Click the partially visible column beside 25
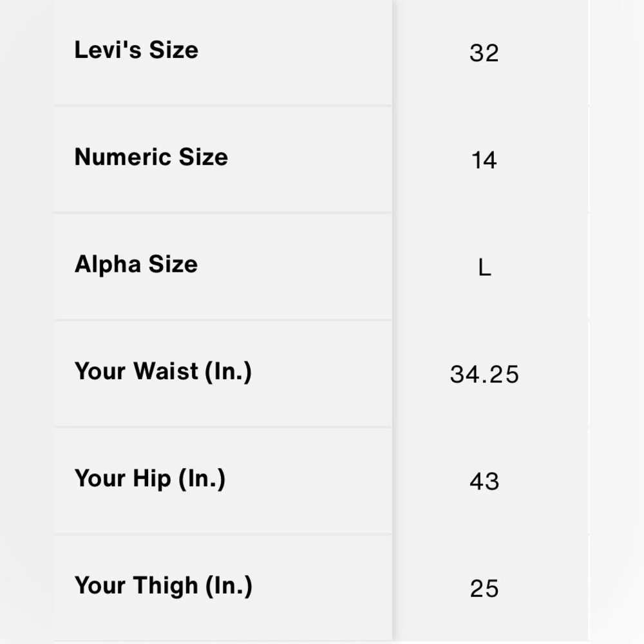 point(616,589)
